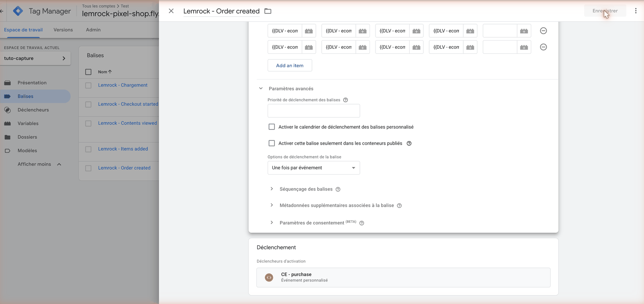Open the CE - purchase trigger icon
Image resolution: width=644 pixels, height=304 pixels.
pyautogui.click(x=269, y=277)
